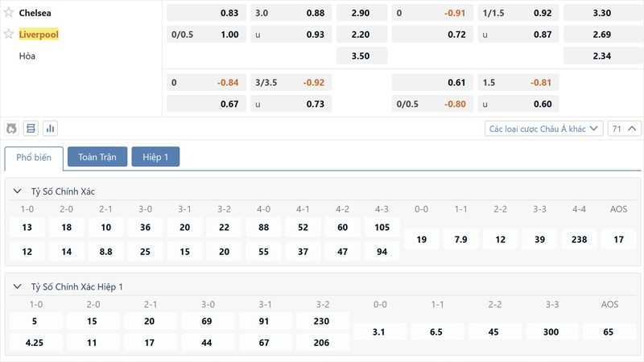Viewport: 644px width, 362px height.
Task: Open the bar chart statistics icon
Action: [x=50, y=129]
